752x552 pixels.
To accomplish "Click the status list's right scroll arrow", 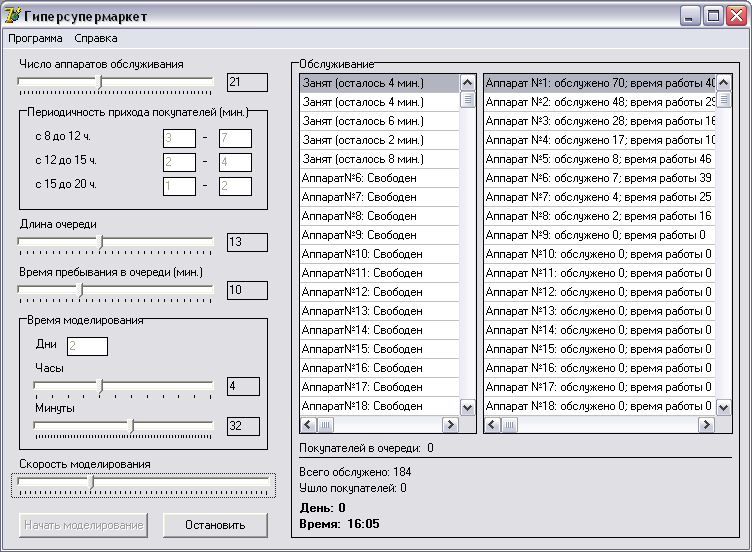I will tap(450, 424).
